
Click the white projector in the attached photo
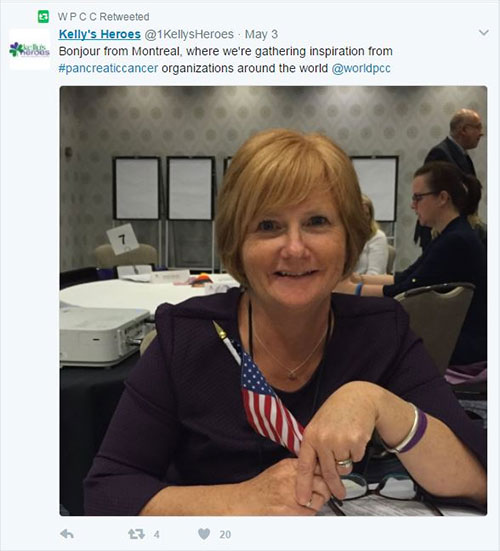coord(104,336)
